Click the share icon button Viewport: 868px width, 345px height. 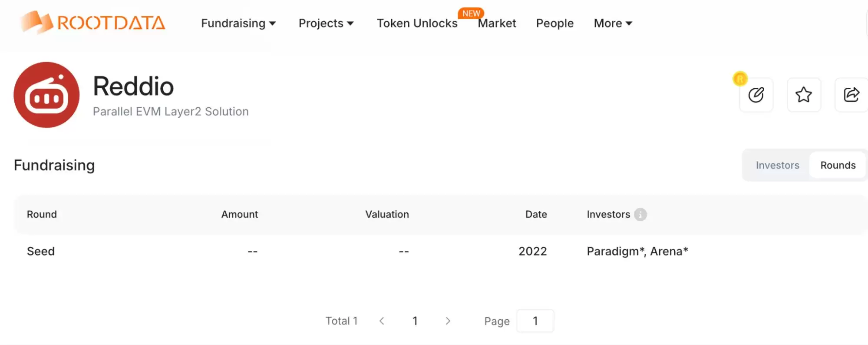tap(851, 95)
